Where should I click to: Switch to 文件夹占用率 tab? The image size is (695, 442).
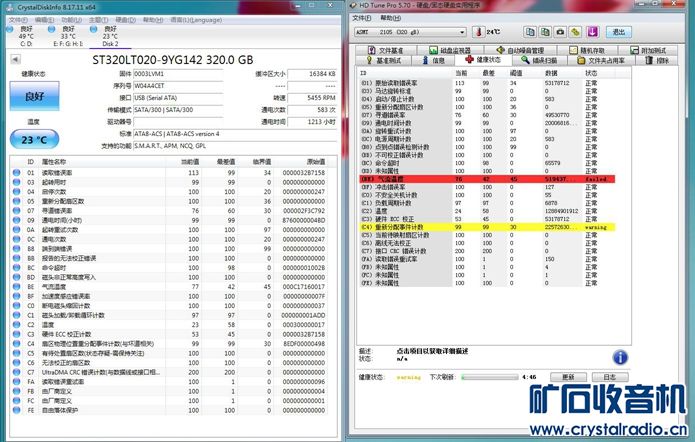coord(601,60)
